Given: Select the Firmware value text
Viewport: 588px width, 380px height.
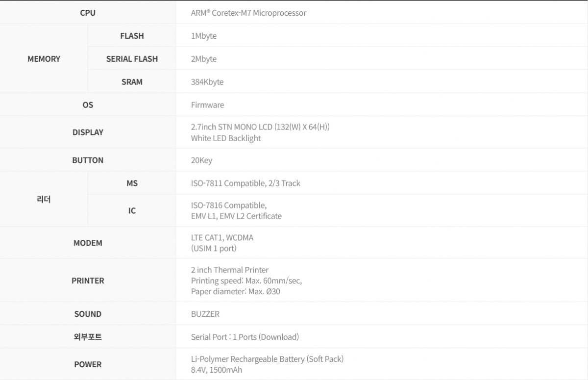Looking at the screenshot, I should click(x=207, y=105).
